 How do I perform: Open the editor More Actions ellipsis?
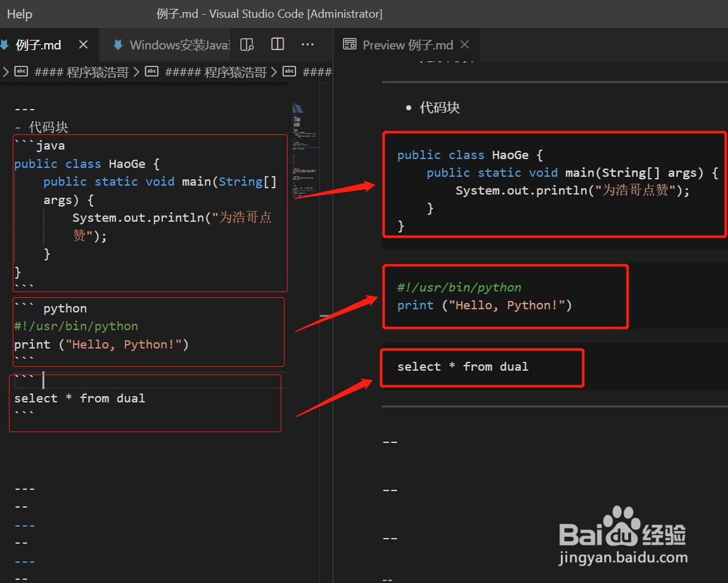tap(307, 44)
